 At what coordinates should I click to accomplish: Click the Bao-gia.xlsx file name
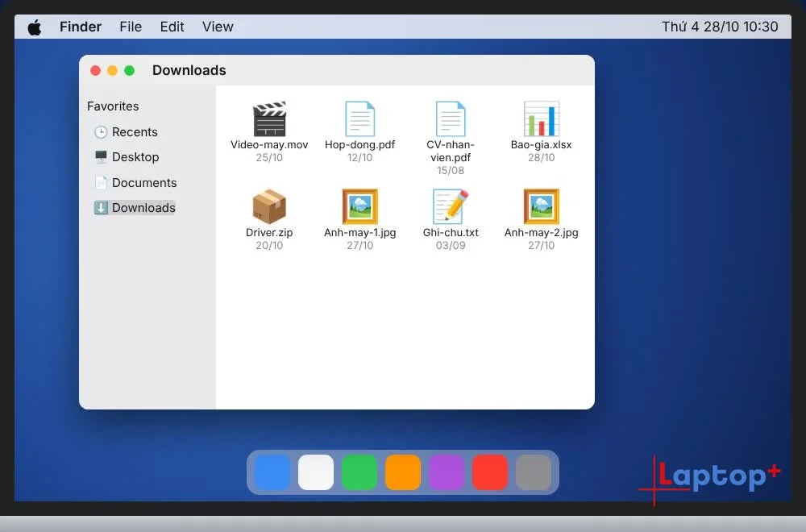tap(542, 144)
